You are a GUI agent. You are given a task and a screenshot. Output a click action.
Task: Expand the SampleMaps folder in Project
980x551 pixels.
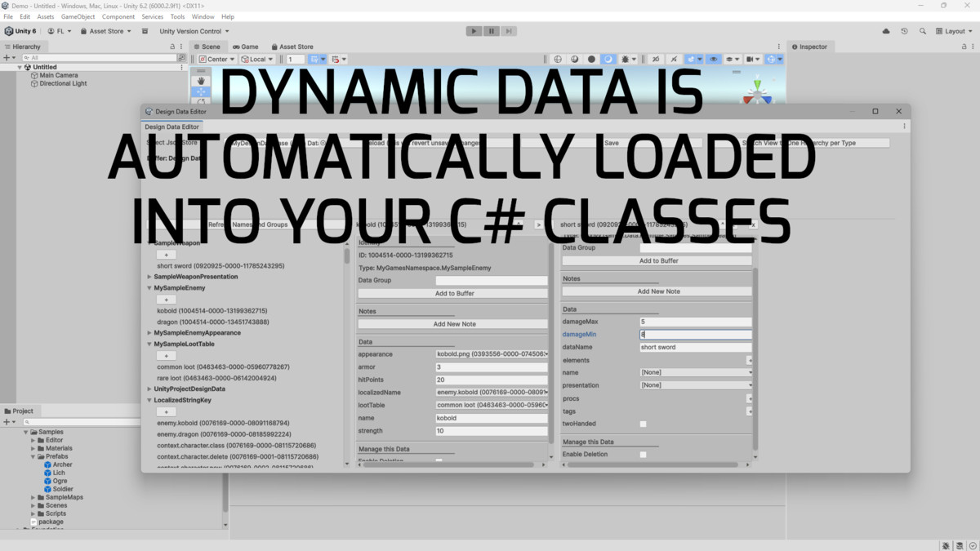[33, 497]
